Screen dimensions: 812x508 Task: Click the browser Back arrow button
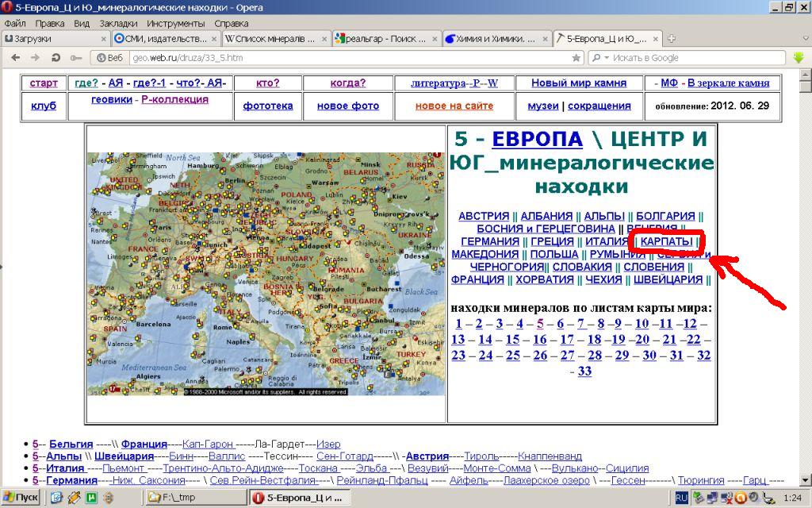[x=14, y=57]
